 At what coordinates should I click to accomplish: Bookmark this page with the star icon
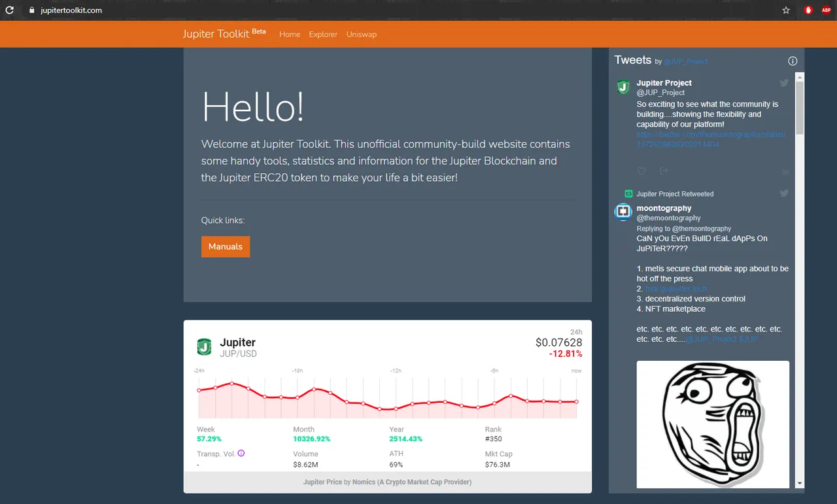[786, 10]
